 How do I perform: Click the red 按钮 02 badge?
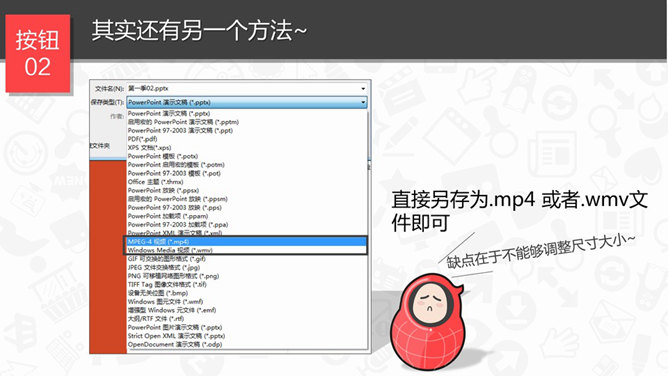(37, 53)
